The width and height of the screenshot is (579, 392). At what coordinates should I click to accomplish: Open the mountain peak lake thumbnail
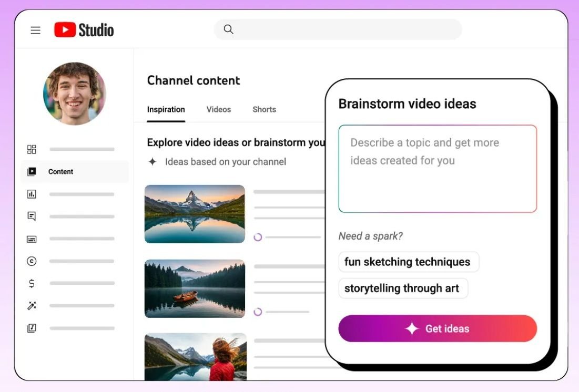click(x=195, y=214)
